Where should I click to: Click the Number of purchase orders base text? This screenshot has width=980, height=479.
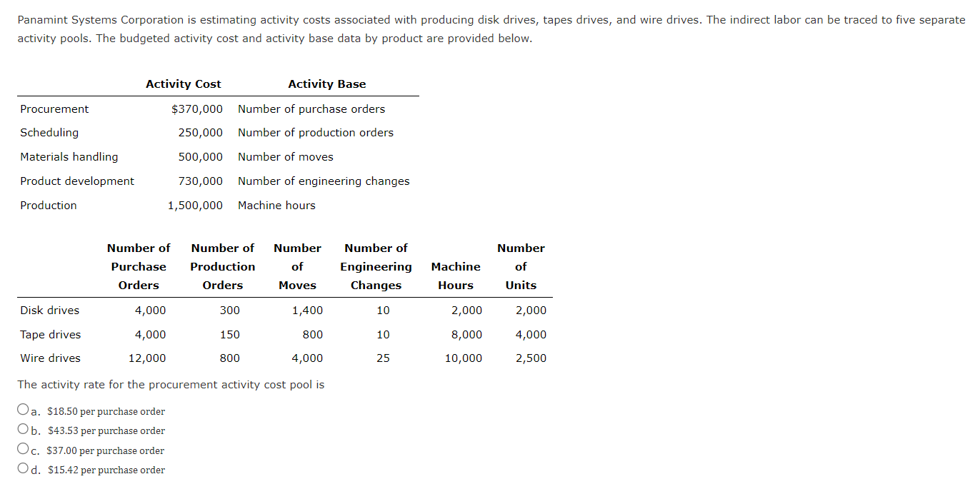(x=311, y=109)
